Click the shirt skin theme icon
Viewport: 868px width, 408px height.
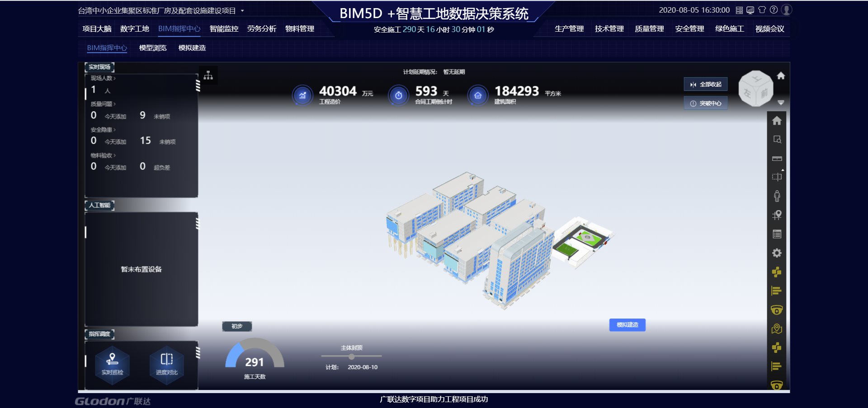(x=762, y=10)
